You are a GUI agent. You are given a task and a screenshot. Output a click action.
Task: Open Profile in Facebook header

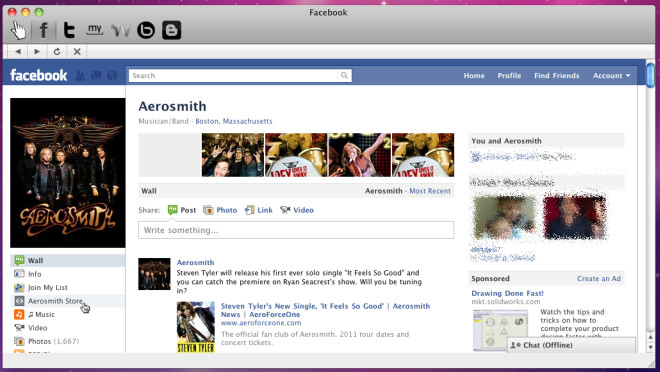point(509,76)
